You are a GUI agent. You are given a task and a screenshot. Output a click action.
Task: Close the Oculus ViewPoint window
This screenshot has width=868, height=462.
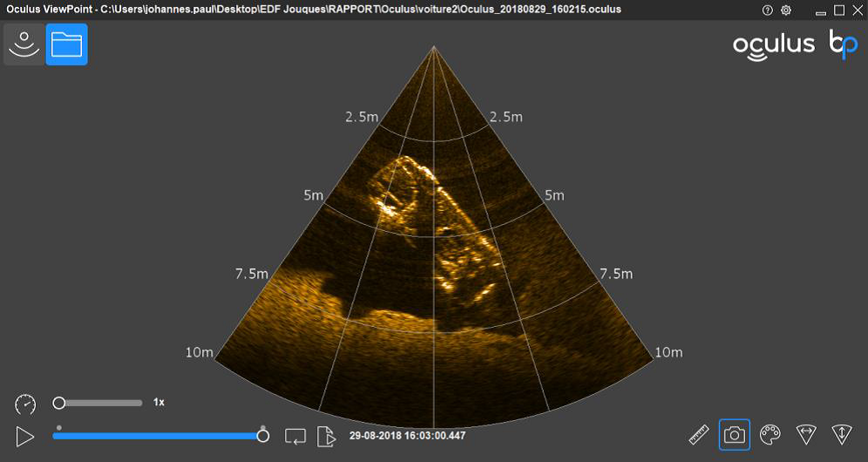[857, 10]
